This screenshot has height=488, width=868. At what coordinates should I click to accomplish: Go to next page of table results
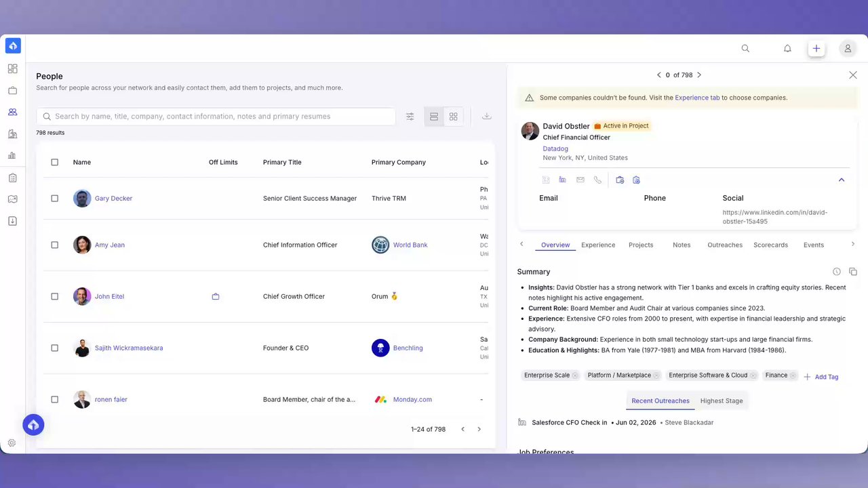(479, 429)
